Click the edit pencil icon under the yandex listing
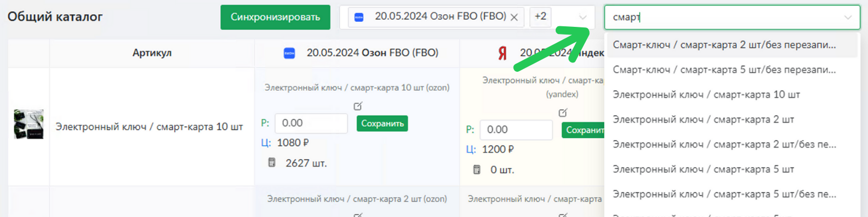 click(x=563, y=112)
